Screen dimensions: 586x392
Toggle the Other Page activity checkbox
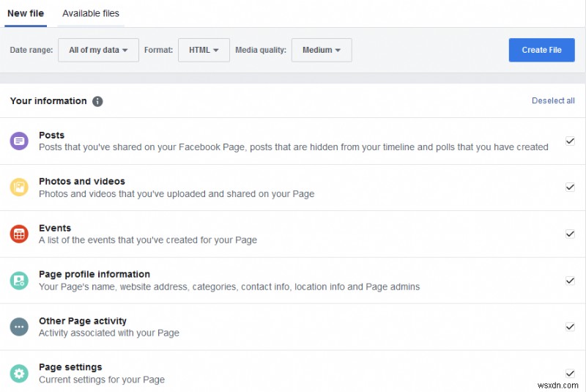pos(570,327)
